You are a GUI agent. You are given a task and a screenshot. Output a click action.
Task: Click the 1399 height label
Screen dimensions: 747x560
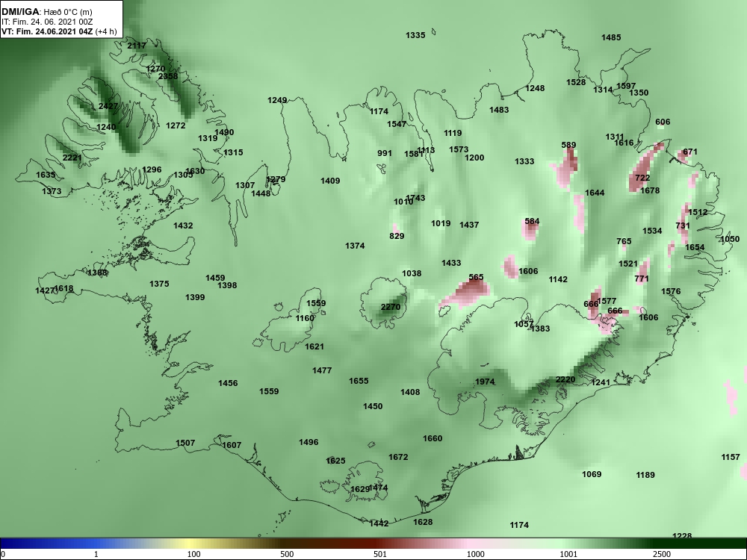(x=195, y=297)
